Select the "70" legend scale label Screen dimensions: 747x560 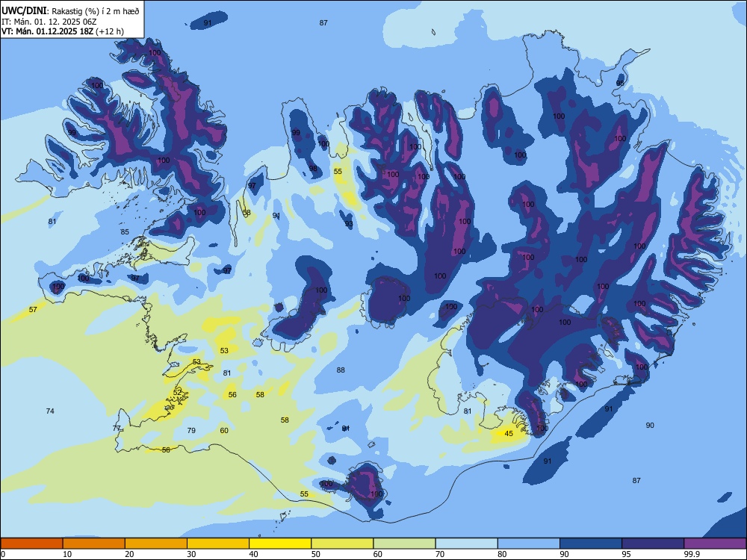tap(440, 554)
